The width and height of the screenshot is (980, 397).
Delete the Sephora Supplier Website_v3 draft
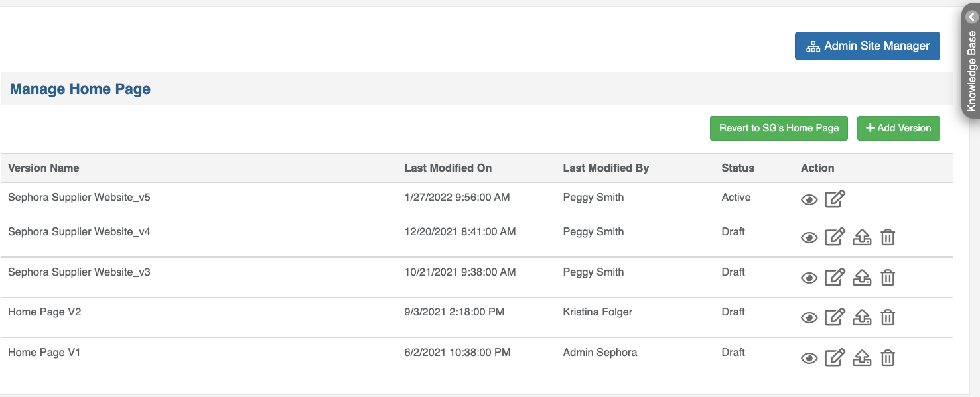point(888,277)
